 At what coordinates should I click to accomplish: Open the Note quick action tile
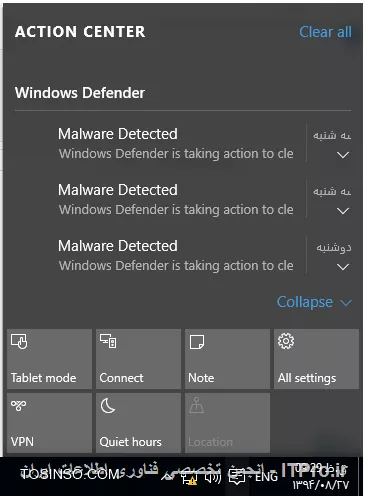[227, 359]
